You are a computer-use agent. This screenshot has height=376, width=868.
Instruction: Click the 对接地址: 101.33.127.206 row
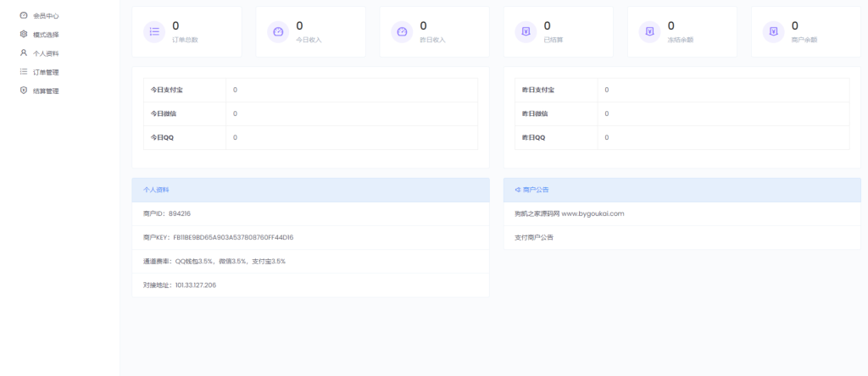310,285
